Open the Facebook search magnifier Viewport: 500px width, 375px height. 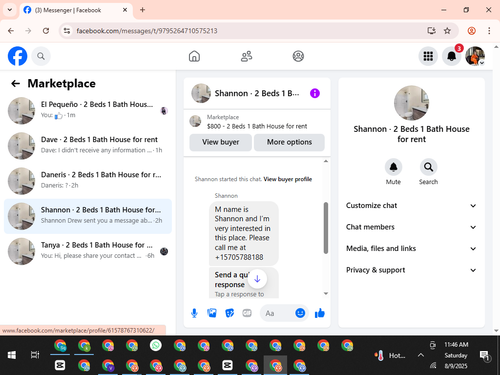(x=41, y=56)
